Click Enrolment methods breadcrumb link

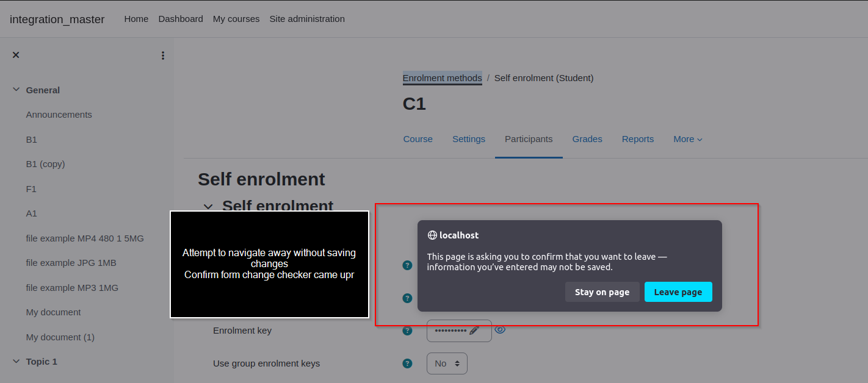click(443, 78)
